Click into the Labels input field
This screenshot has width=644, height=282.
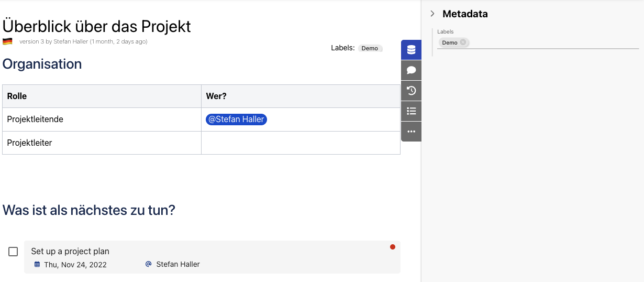point(550,42)
